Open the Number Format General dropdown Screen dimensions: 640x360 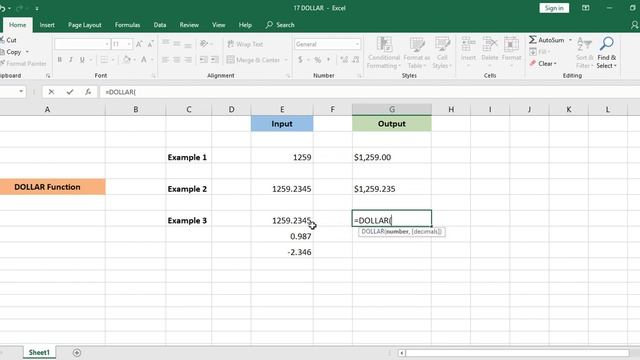[x=357, y=44]
